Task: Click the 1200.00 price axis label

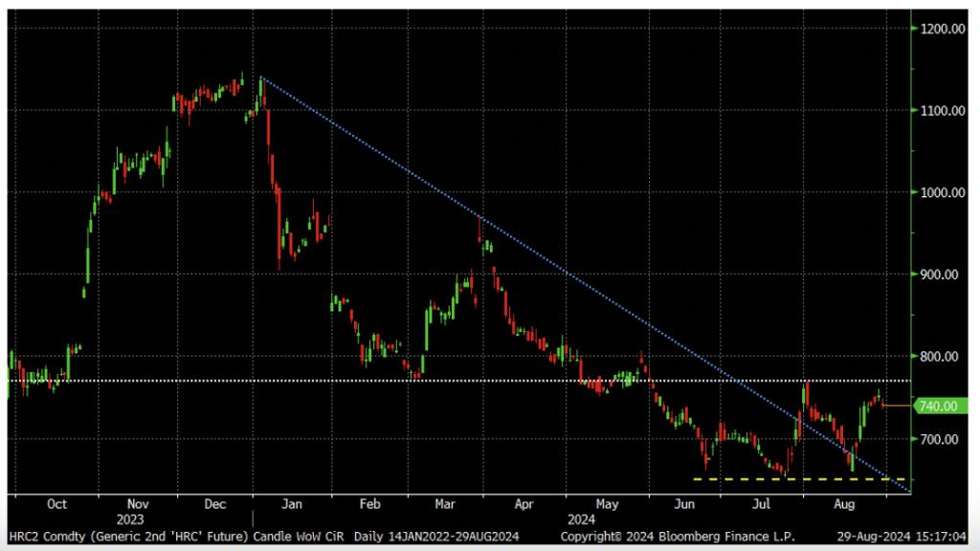Action: click(942, 29)
